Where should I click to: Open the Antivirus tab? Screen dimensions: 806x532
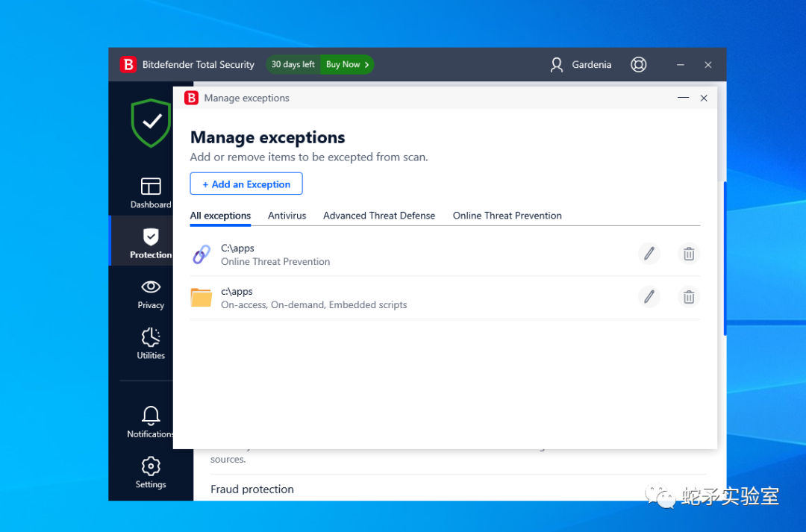tap(287, 216)
